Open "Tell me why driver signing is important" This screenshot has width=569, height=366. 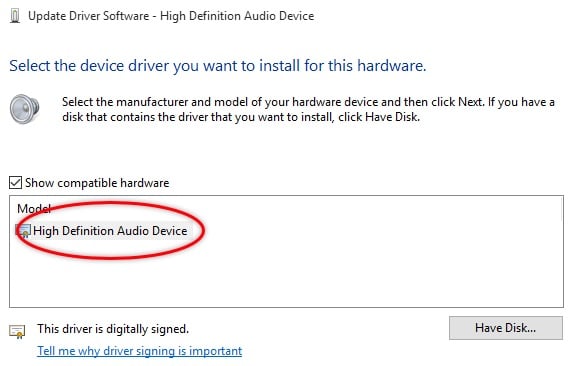140,351
